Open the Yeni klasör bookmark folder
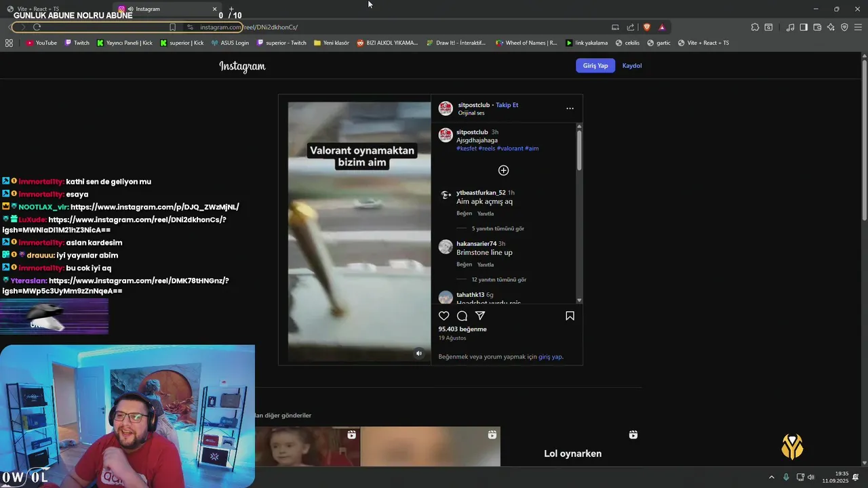 pyautogui.click(x=332, y=43)
